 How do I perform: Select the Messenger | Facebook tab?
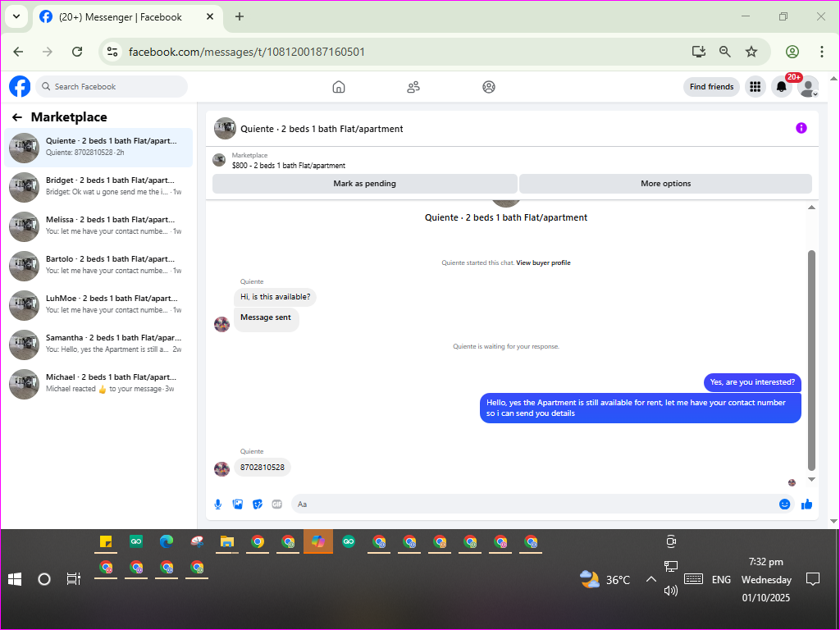pos(128,17)
